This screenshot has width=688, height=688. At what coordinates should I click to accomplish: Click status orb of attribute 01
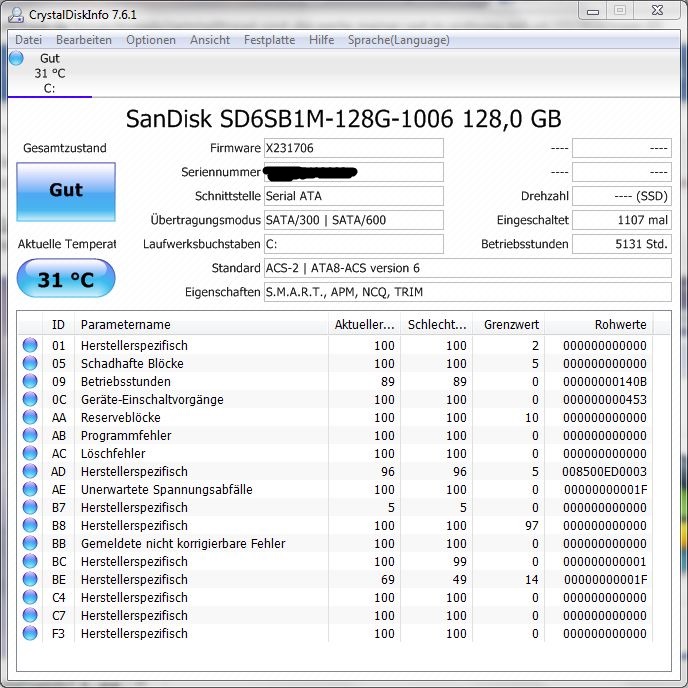(30, 345)
